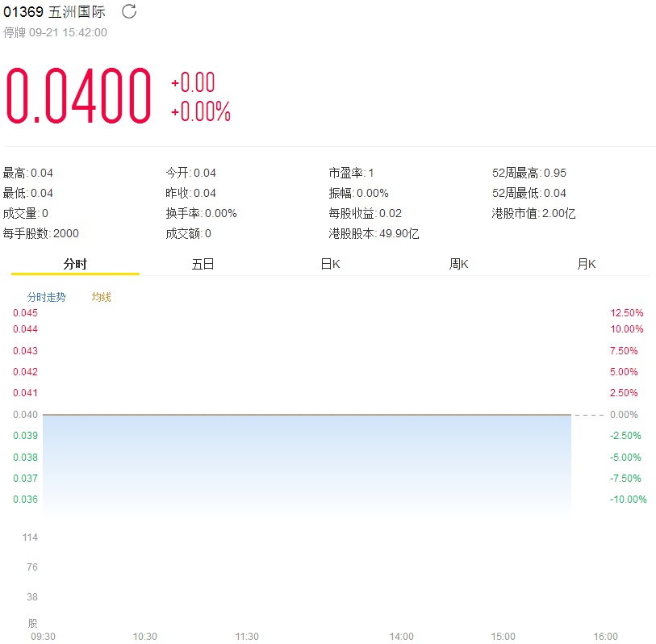Click the 14:00 time axis label

tap(401, 637)
